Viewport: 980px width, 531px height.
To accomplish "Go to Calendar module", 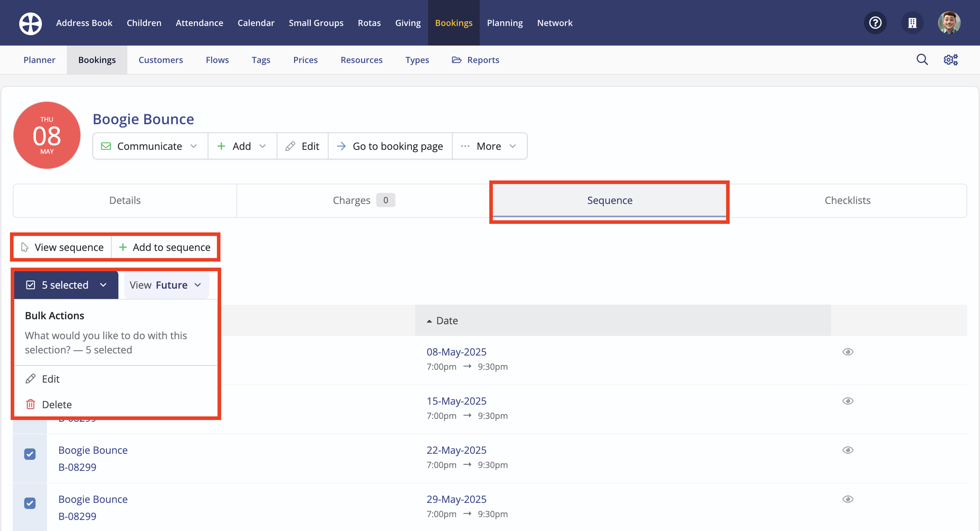I will coord(256,23).
